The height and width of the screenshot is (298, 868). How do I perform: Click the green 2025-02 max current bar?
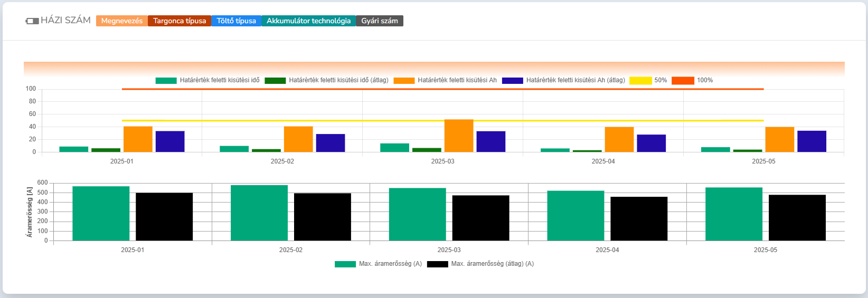(x=259, y=213)
